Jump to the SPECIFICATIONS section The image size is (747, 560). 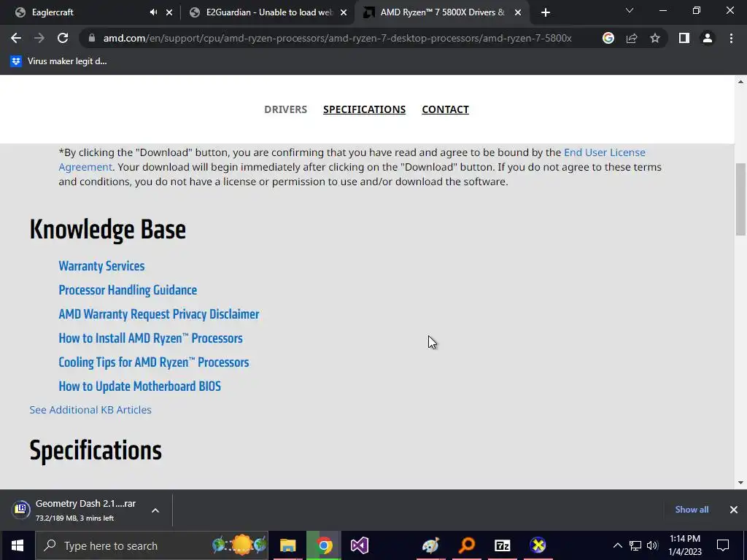[365, 109]
